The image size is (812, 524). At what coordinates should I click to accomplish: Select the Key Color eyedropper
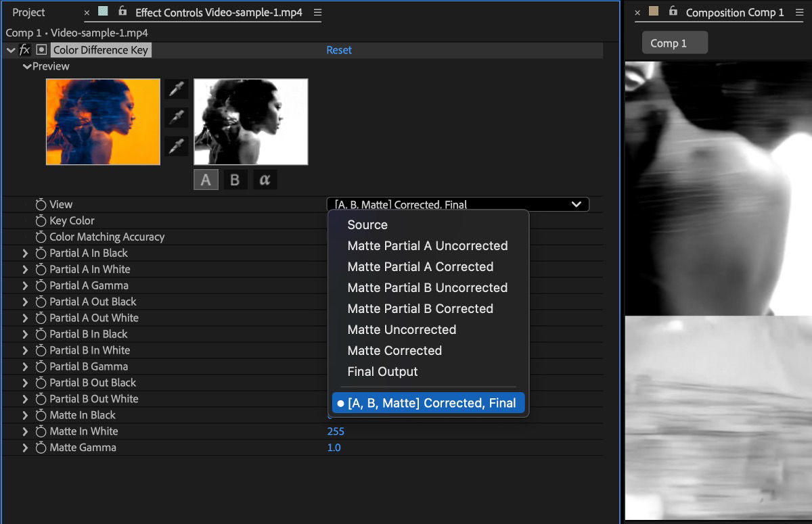coord(175,90)
